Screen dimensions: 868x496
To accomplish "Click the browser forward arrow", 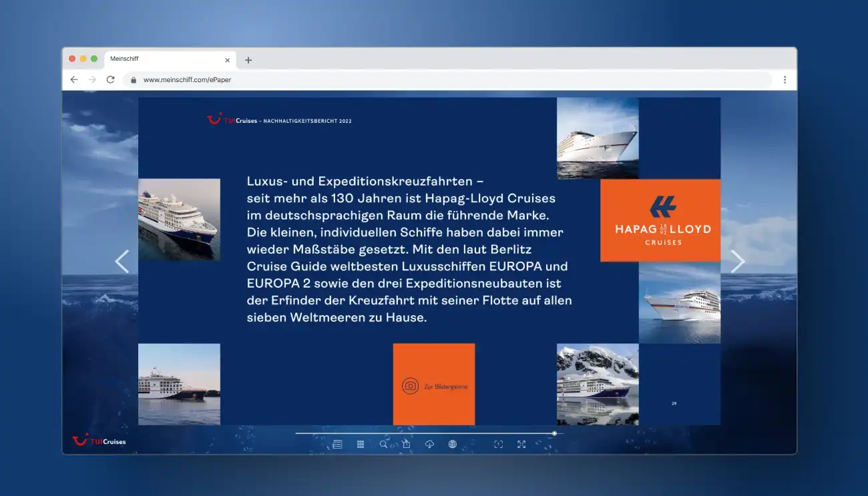I will [92, 79].
